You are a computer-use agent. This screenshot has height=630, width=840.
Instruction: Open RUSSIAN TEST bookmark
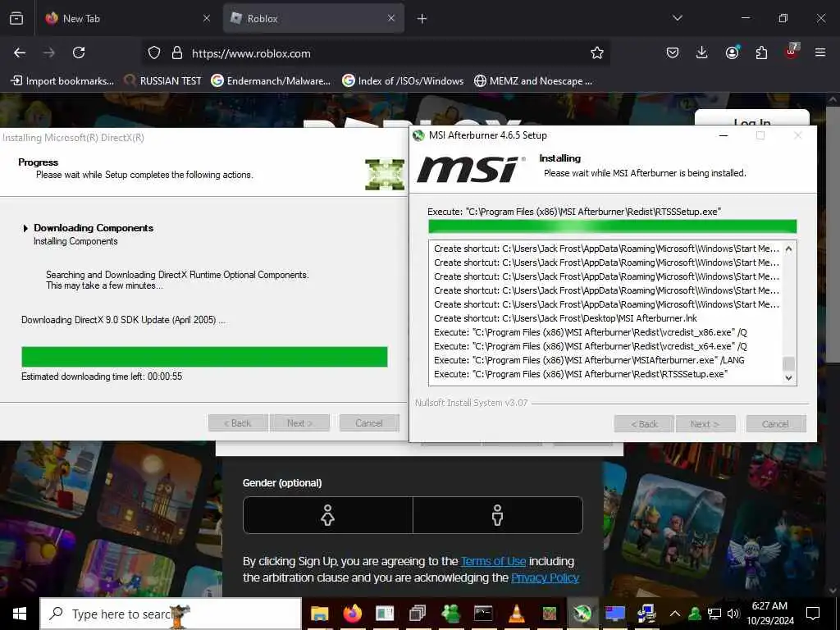coord(163,81)
